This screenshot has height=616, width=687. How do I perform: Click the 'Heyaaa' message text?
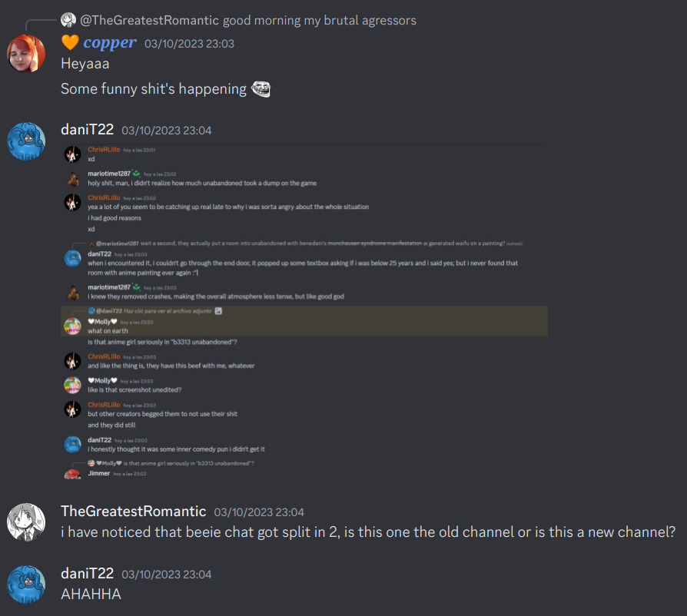point(85,64)
